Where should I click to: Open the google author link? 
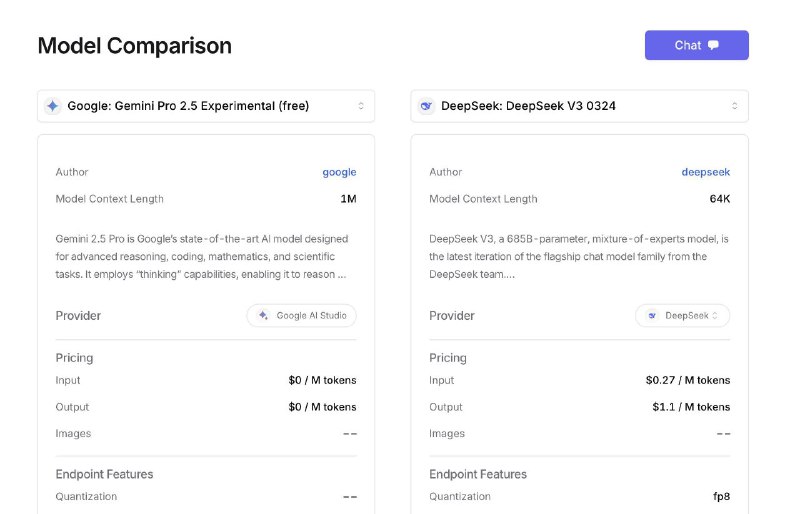point(339,172)
